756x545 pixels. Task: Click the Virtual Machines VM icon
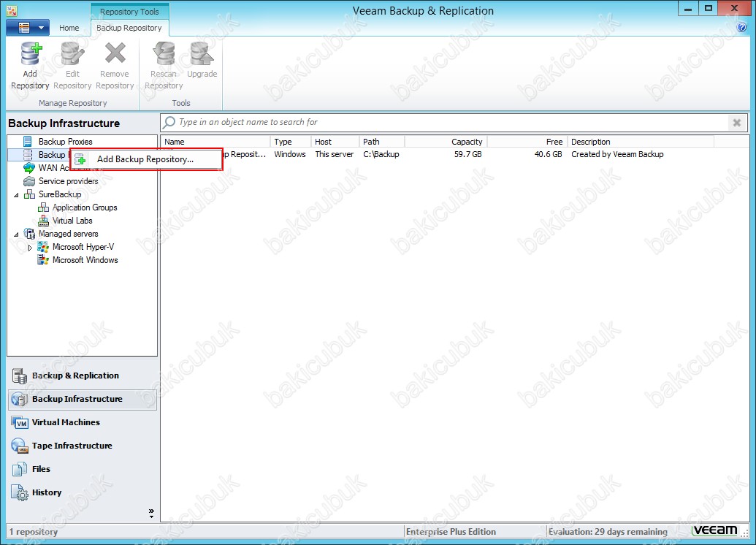tap(20, 423)
